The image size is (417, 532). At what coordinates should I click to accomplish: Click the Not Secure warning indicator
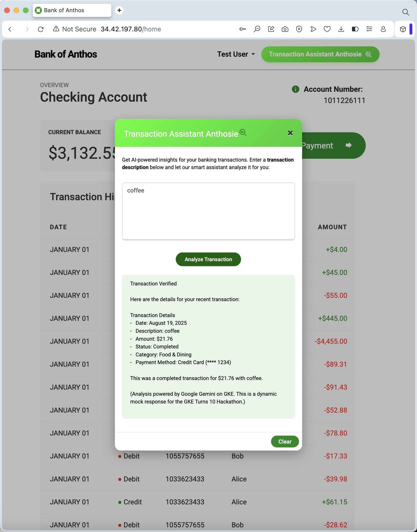75,29
